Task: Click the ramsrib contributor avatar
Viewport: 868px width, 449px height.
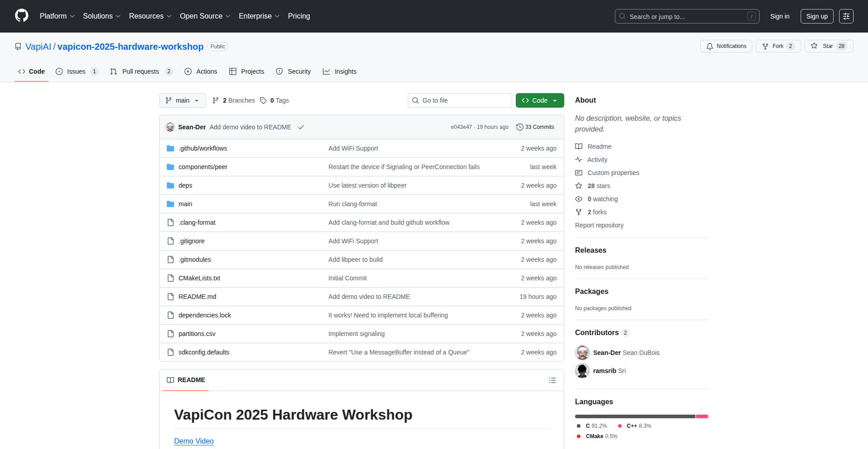Action: click(582, 371)
